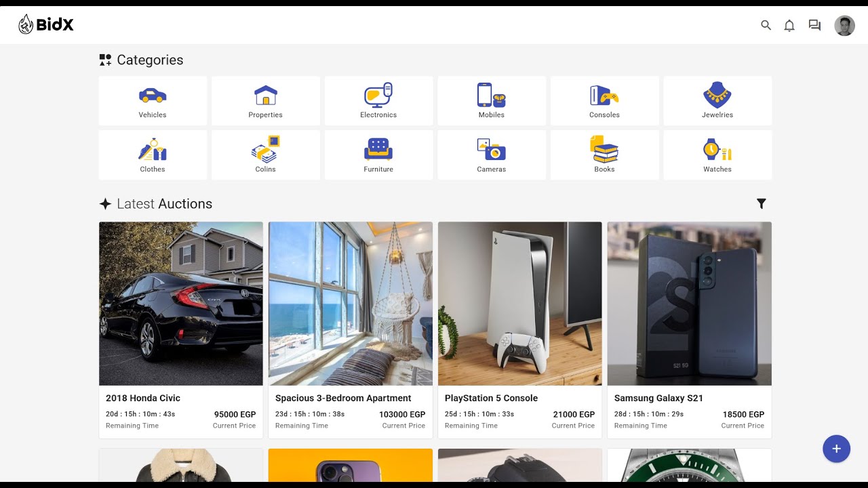The width and height of the screenshot is (868, 488).
Task: Click the Galaxy S21 remaining time 28d
Action: coord(649,414)
